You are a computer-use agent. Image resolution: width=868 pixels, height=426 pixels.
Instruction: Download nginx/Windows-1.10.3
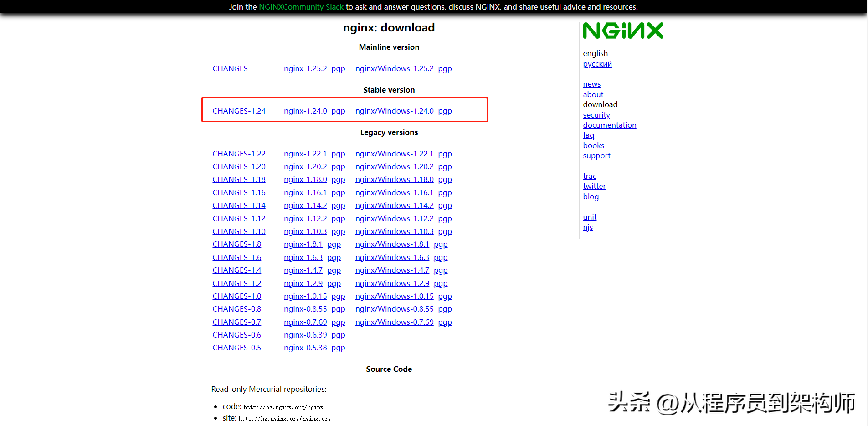(x=395, y=231)
